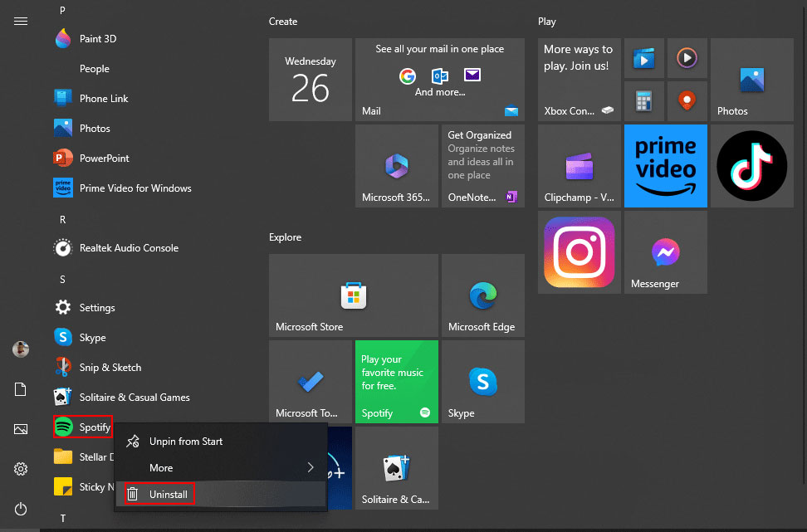Click the Explore group heading
The image size is (807, 532).
(x=285, y=237)
